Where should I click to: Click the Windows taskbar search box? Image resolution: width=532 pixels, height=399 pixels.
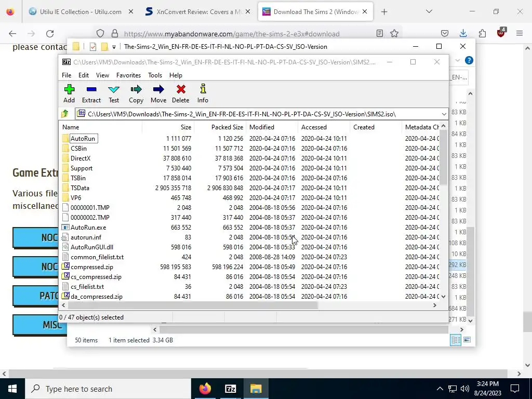click(108, 389)
